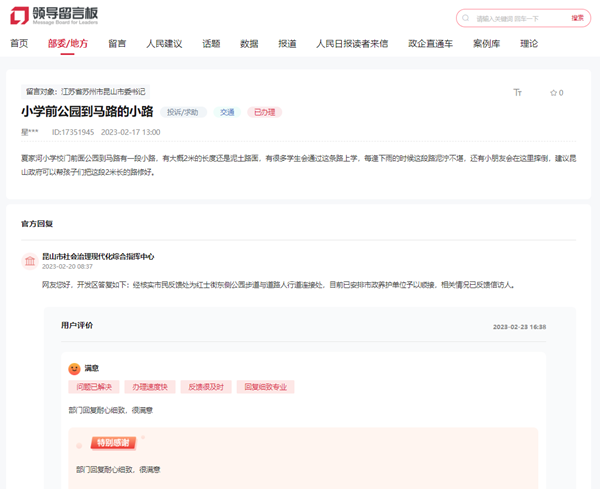Click the 领导留言板 logo icon
This screenshot has width=600, height=489.
click(x=20, y=16)
